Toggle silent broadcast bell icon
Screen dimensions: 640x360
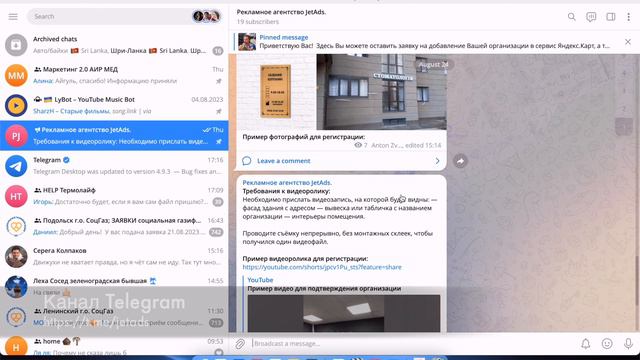[586, 344]
